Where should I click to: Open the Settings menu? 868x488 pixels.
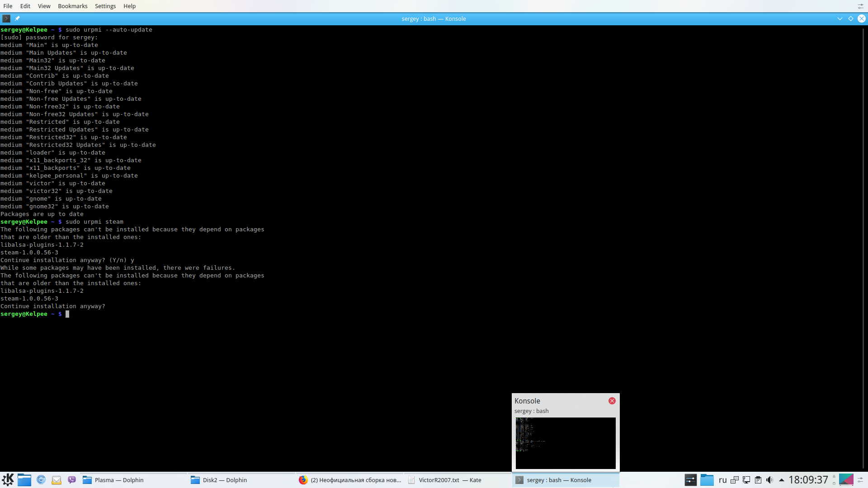pos(105,6)
